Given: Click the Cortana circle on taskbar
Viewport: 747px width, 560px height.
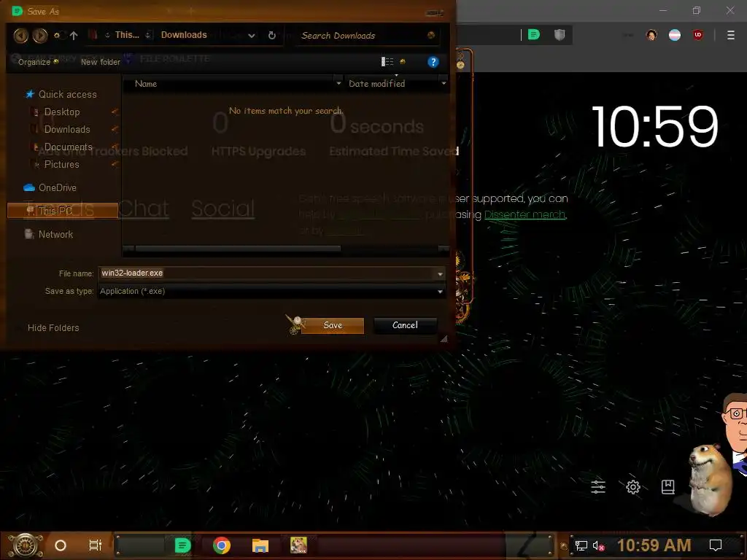Looking at the screenshot, I should pos(61,545).
